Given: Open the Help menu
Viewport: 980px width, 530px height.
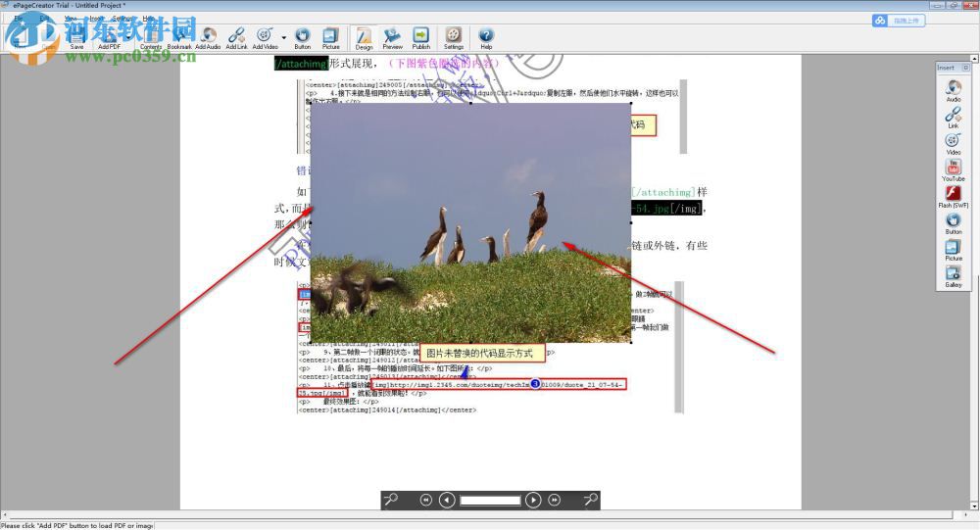Looking at the screenshot, I should (148, 19).
